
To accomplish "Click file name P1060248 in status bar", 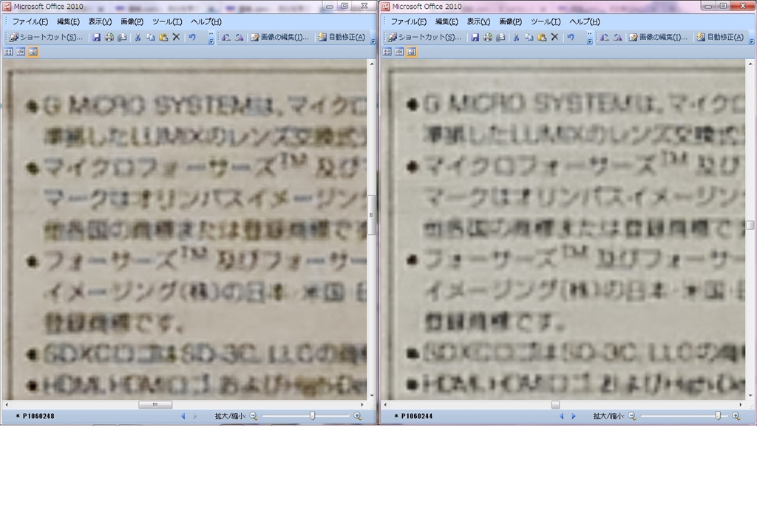I will coord(38,416).
